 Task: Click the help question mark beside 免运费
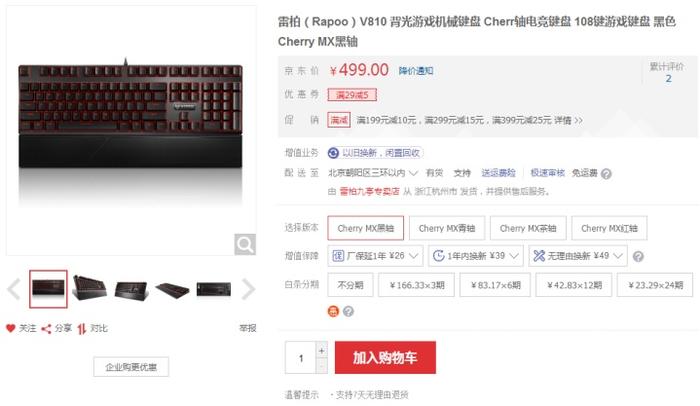pos(606,174)
